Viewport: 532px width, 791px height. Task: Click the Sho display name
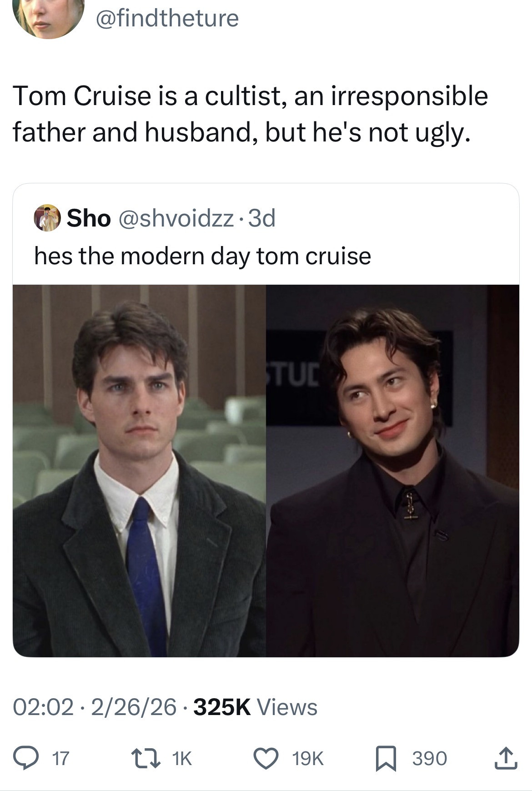[x=89, y=219]
